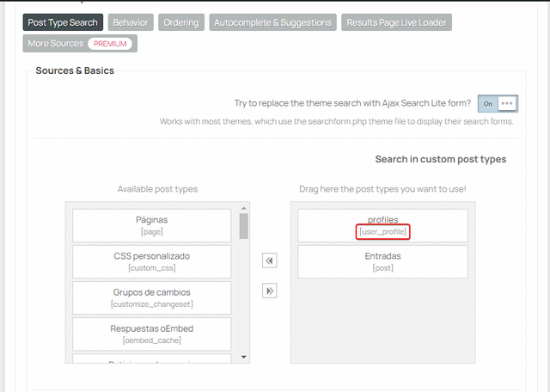Click the [customize_changeset] slug text
The image size is (550, 392).
click(x=152, y=304)
